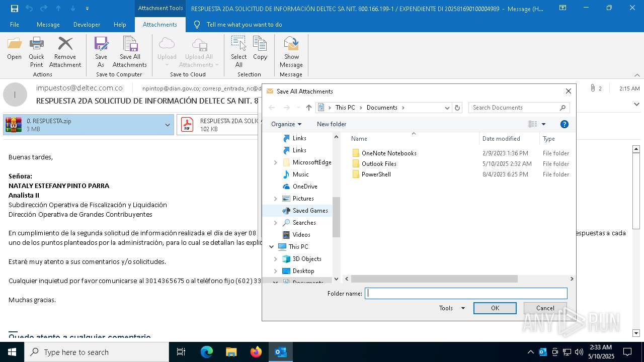The image size is (644, 362).
Task: Click Show Message ribbon button
Action: pyautogui.click(x=291, y=52)
